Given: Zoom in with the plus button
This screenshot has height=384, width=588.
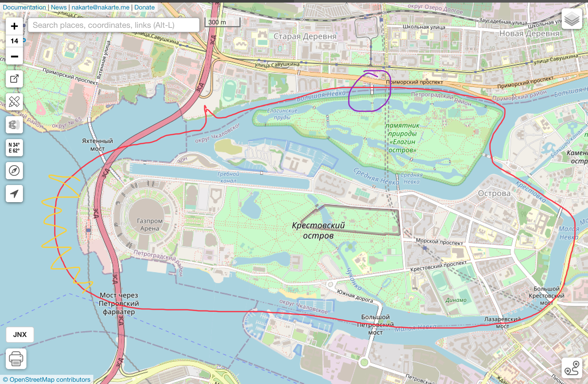Looking at the screenshot, I should tap(14, 26).
